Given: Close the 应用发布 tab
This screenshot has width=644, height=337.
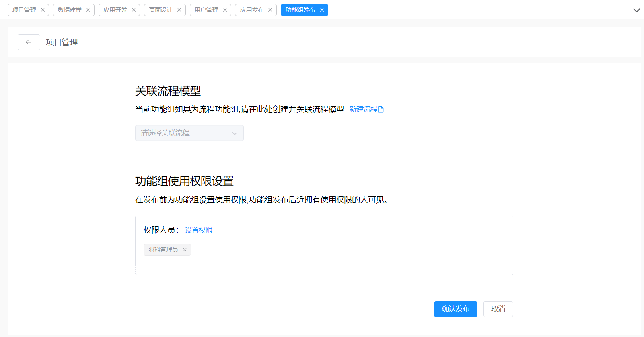Looking at the screenshot, I should tap(270, 10).
